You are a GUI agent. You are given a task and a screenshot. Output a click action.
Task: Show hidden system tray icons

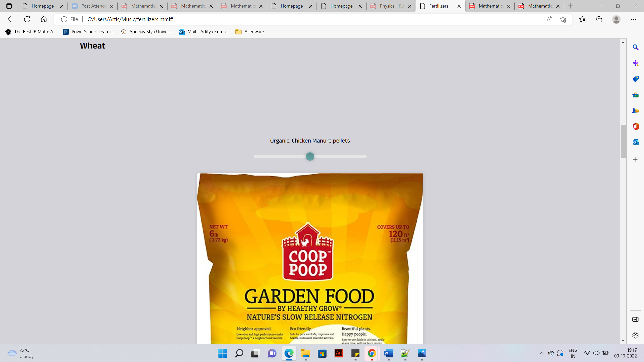(x=542, y=353)
